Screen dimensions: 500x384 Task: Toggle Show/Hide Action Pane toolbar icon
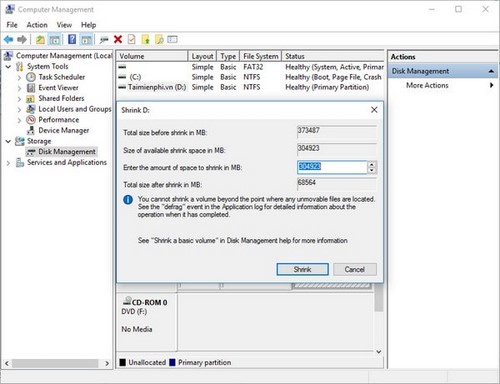86,40
